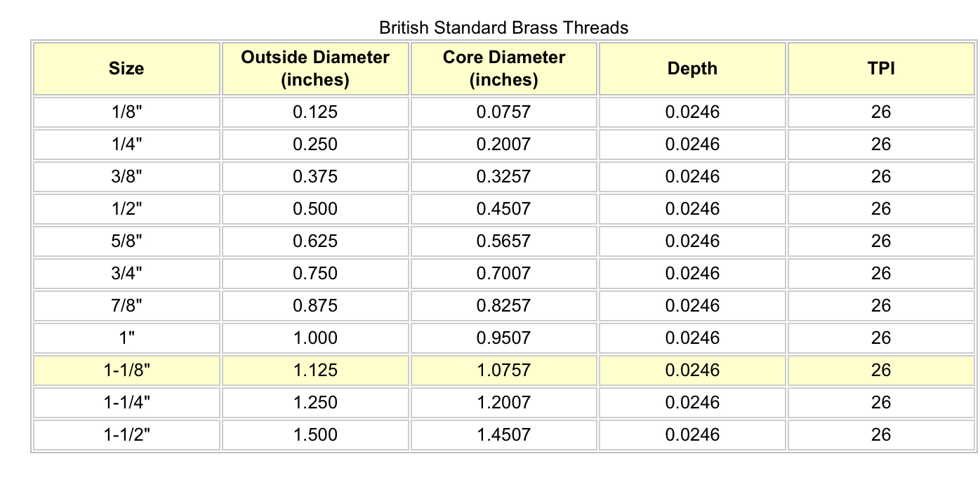Click the 1.125 outside diameter value
The height and width of the screenshot is (487, 980).
tap(315, 371)
